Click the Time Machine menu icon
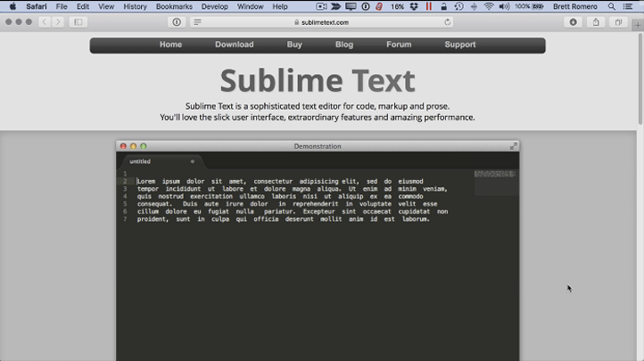Viewport: 644px width, 361px height. coord(458,6)
